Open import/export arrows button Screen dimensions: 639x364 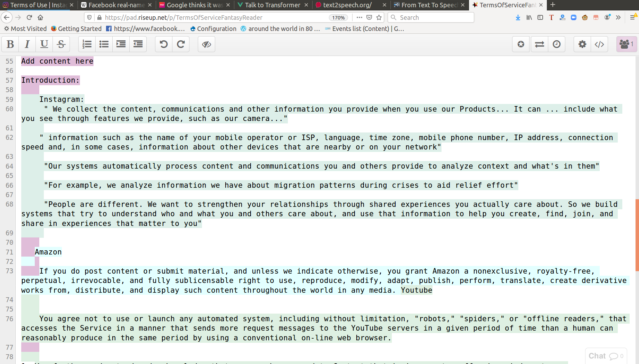coord(540,44)
